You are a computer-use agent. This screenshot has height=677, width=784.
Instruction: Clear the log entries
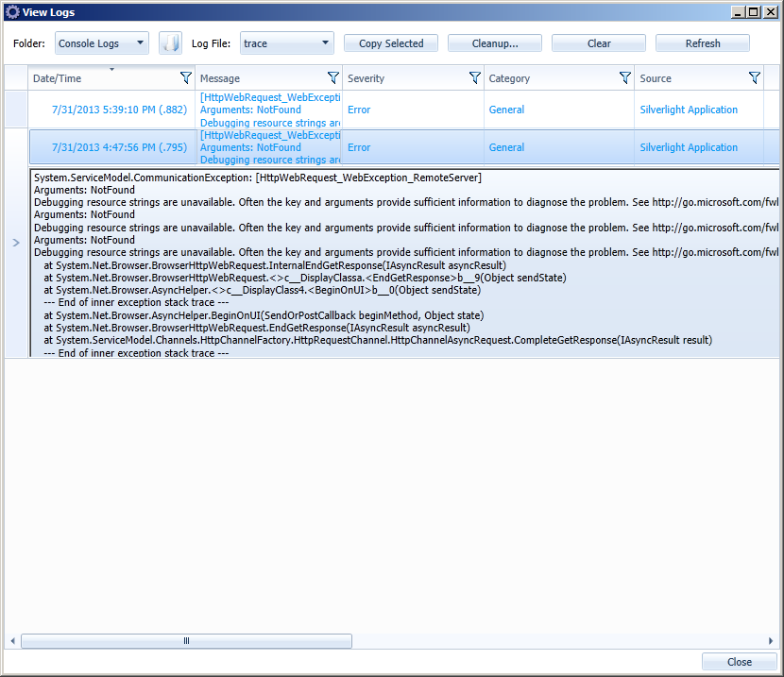point(598,43)
